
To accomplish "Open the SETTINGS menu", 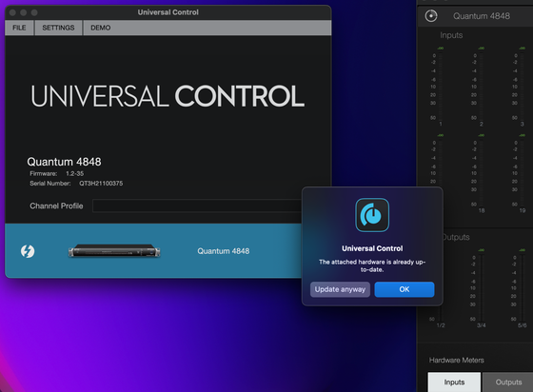I will pos(58,28).
